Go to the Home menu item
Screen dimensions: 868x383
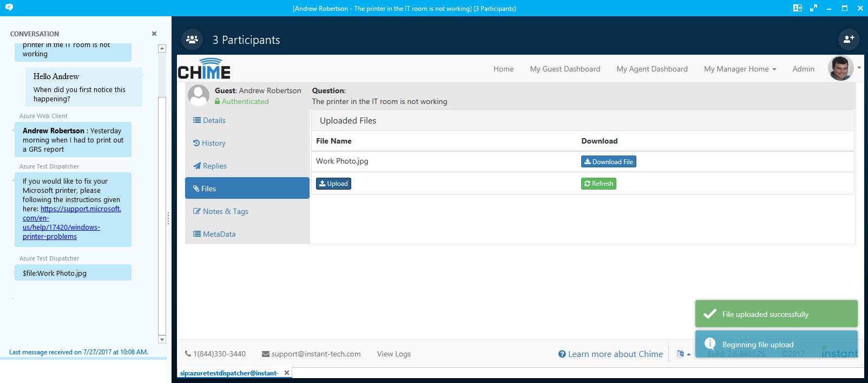[503, 69]
